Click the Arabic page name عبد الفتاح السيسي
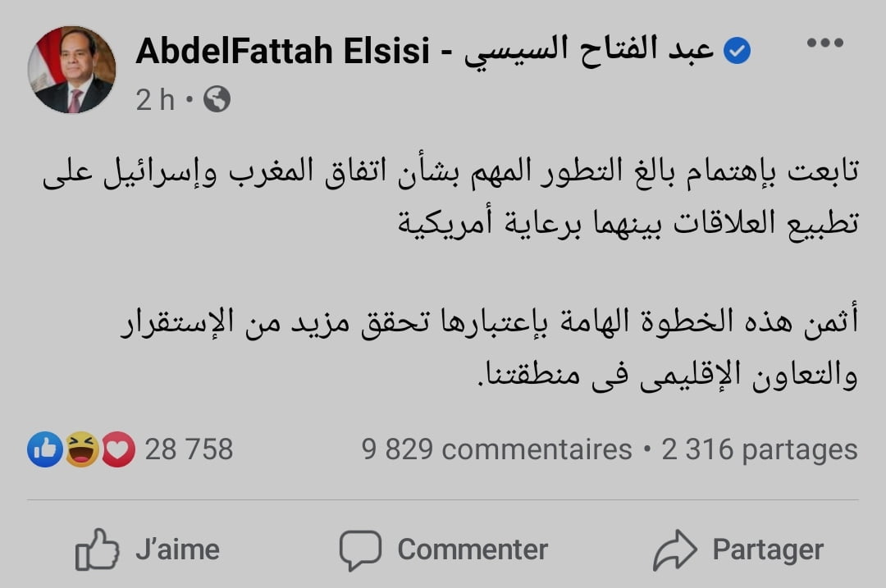Viewport: 886px width, 588px height. click(x=589, y=52)
